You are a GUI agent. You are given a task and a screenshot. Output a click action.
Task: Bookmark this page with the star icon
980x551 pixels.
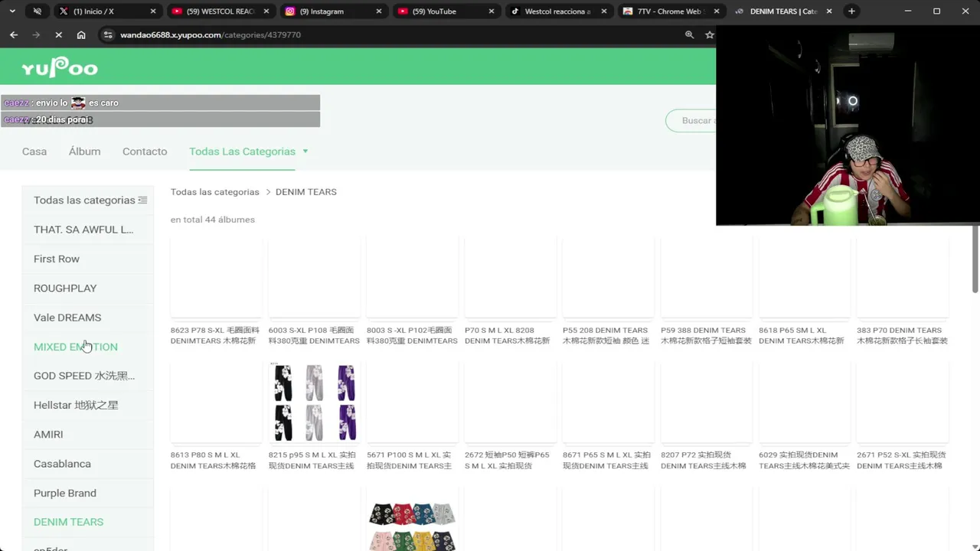tap(709, 35)
